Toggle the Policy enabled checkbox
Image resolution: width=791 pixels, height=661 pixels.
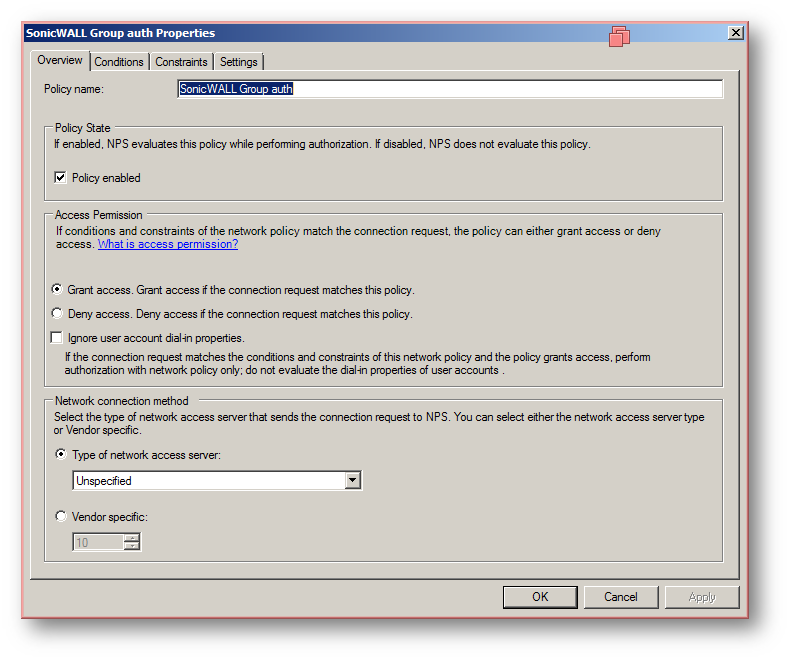point(60,178)
